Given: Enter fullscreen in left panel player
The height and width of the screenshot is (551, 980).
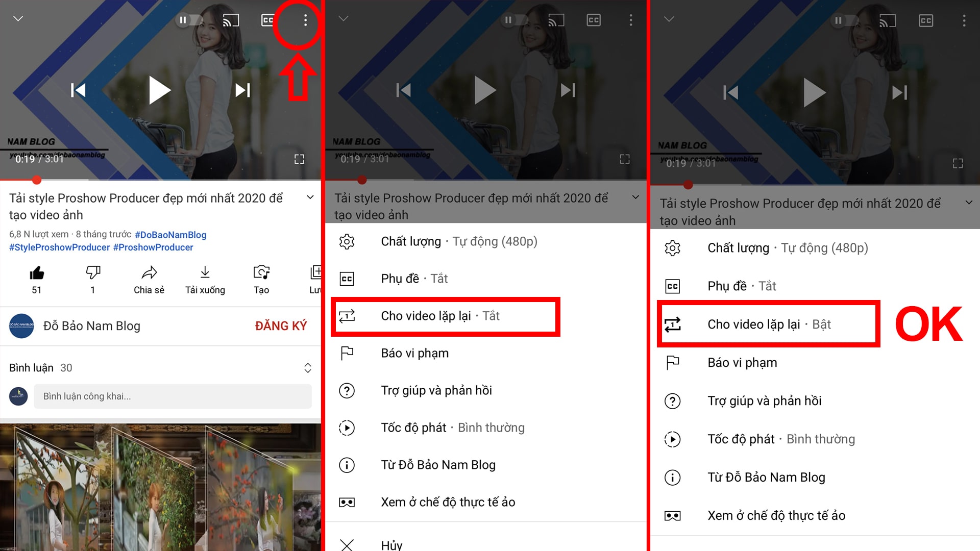Looking at the screenshot, I should click(x=300, y=159).
